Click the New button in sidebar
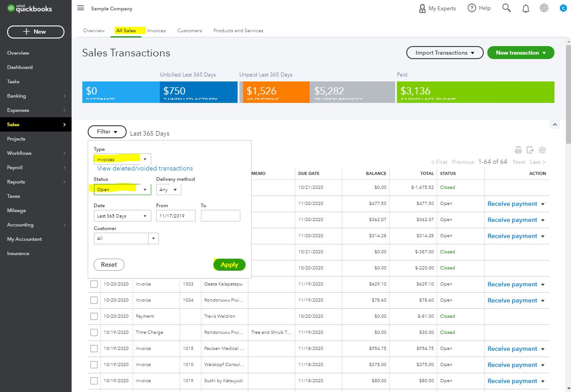This screenshot has width=571, height=392. click(x=36, y=32)
